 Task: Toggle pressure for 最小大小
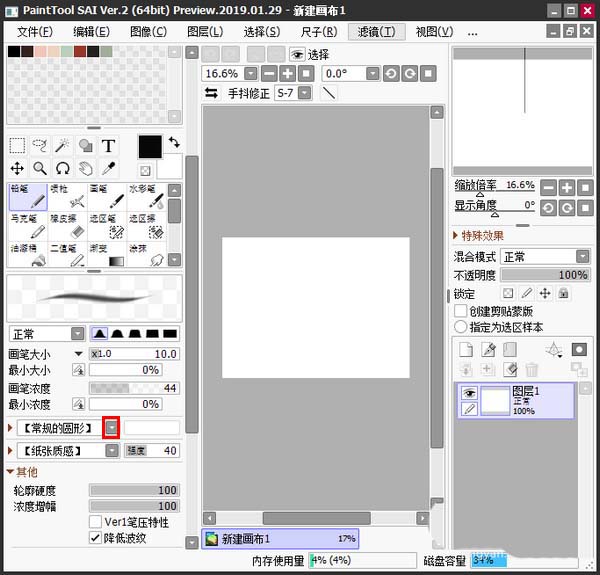point(78,370)
